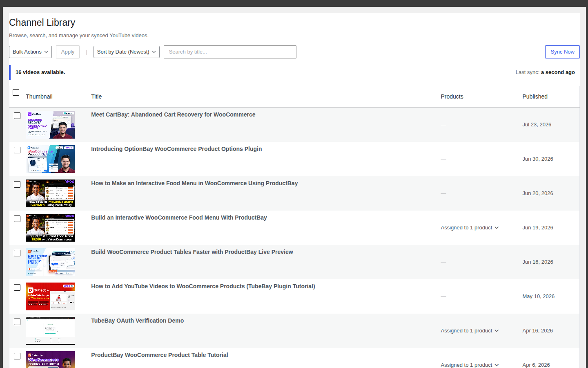Screen dimensions: 588x368
Task: Click the Jun 30, 2026 date
Action: tap(538, 159)
